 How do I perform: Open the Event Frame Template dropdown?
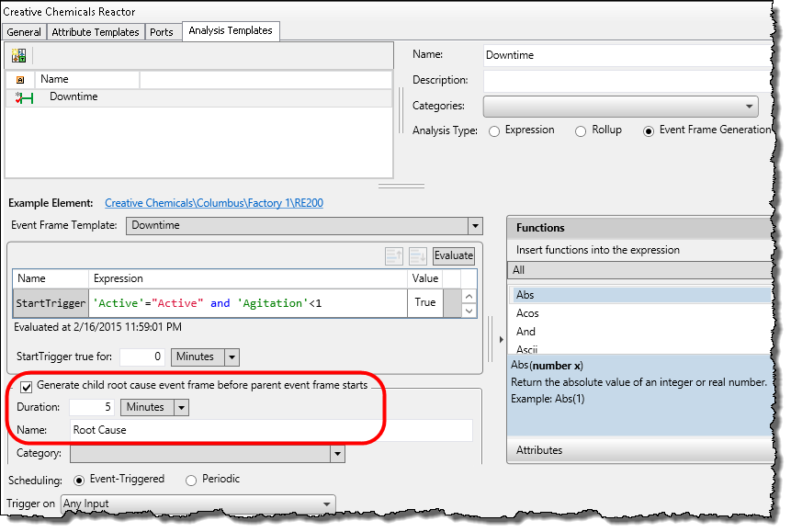click(x=476, y=225)
